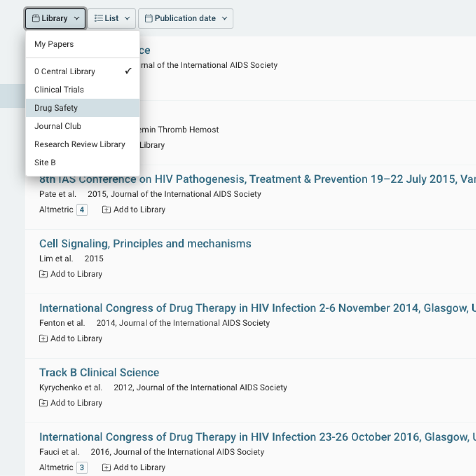Screen dimensions: 476x476
Task: Click Add to Library icon for Kyrychenko paper
Action: [x=43, y=403]
